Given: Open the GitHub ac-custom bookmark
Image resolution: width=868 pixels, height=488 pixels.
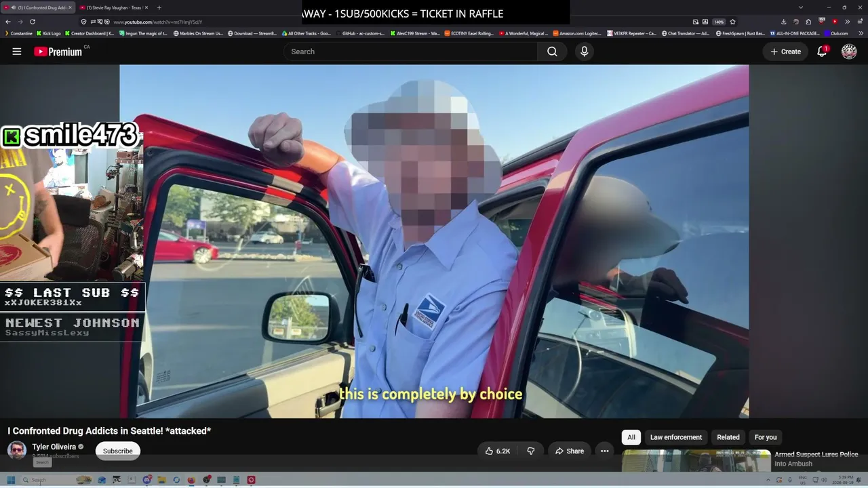Looking at the screenshot, I should point(360,33).
